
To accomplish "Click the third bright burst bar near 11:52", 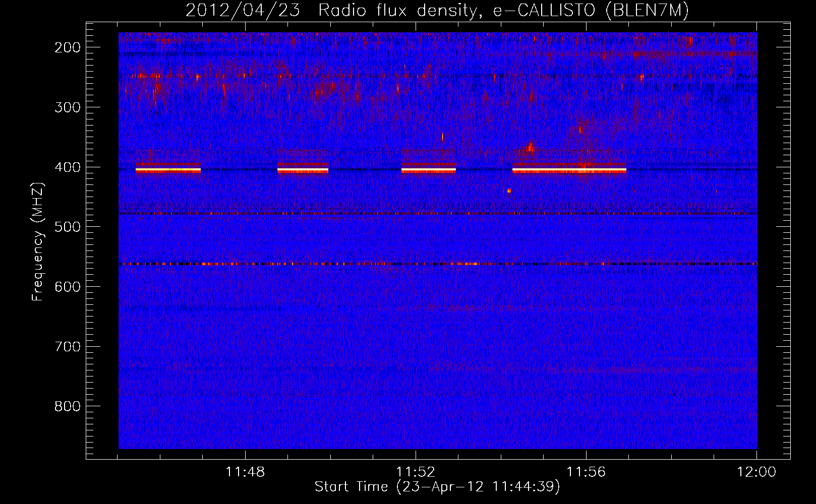I will (x=429, y=170).
